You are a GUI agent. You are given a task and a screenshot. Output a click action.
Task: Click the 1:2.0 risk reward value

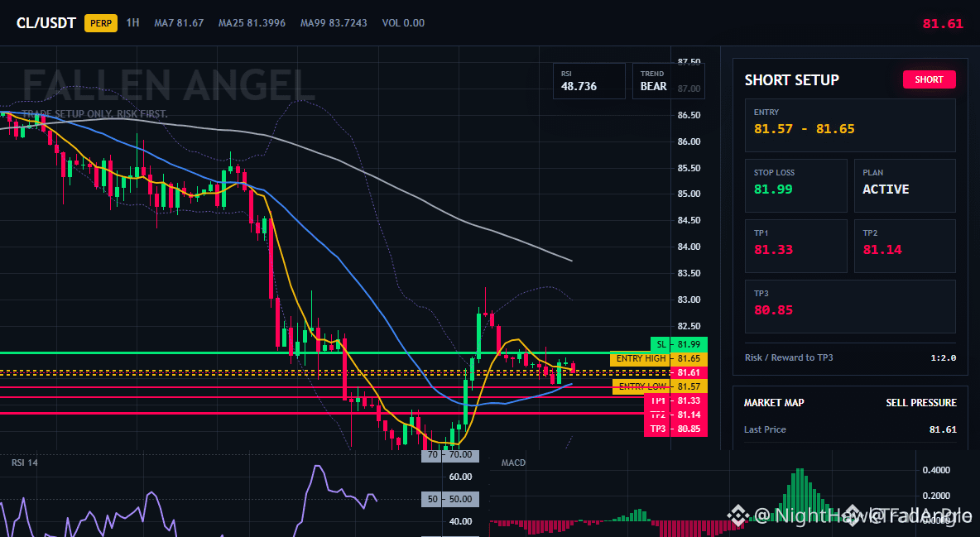click(943, 357)
